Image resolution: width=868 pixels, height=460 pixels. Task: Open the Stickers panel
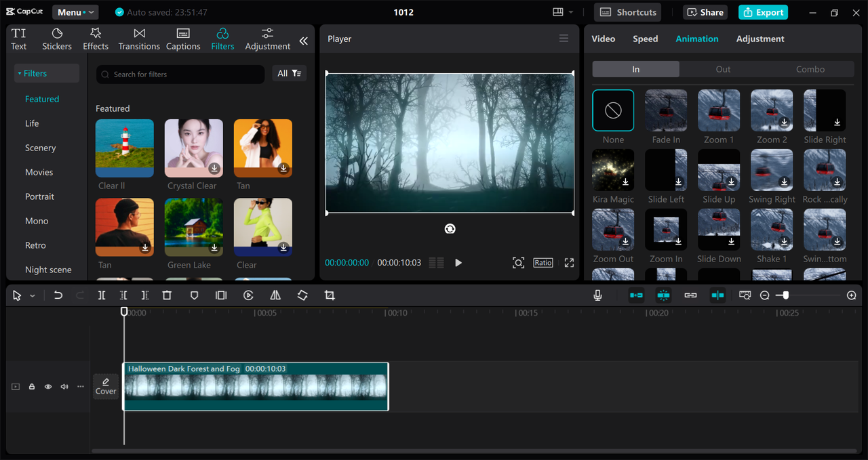[x=57, y=39]
